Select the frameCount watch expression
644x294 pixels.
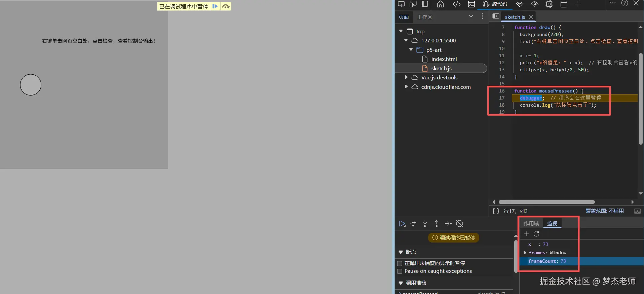click(581, 261)
